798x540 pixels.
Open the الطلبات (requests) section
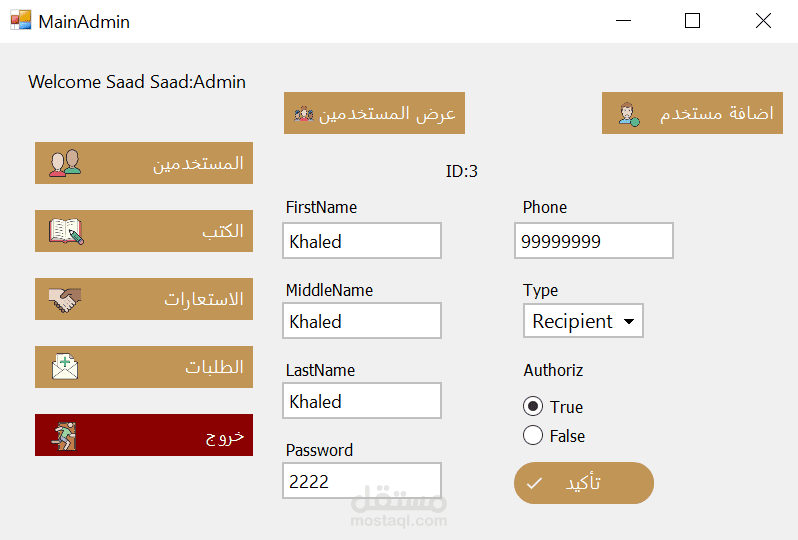tap(144, 367)
